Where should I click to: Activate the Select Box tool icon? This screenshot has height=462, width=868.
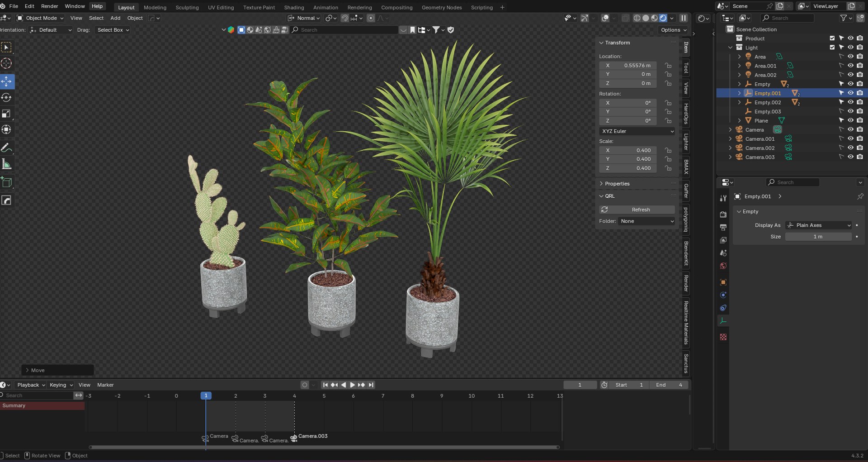(x=6, y=48)
